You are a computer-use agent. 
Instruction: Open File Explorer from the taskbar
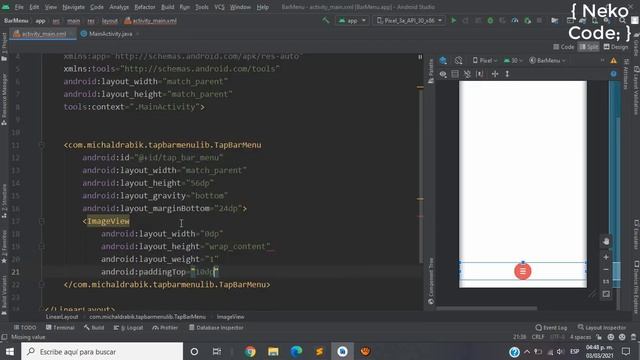273,351
